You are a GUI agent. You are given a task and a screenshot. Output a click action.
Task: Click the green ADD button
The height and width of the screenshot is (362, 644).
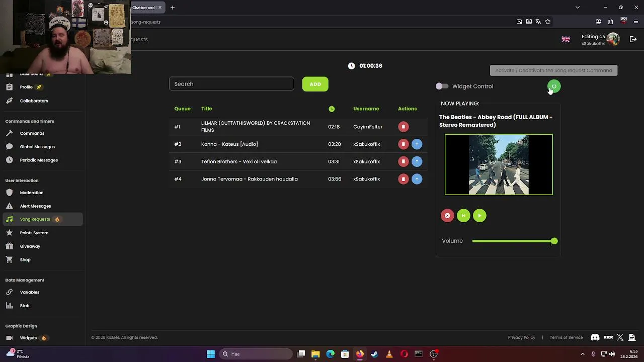[315, 84]
